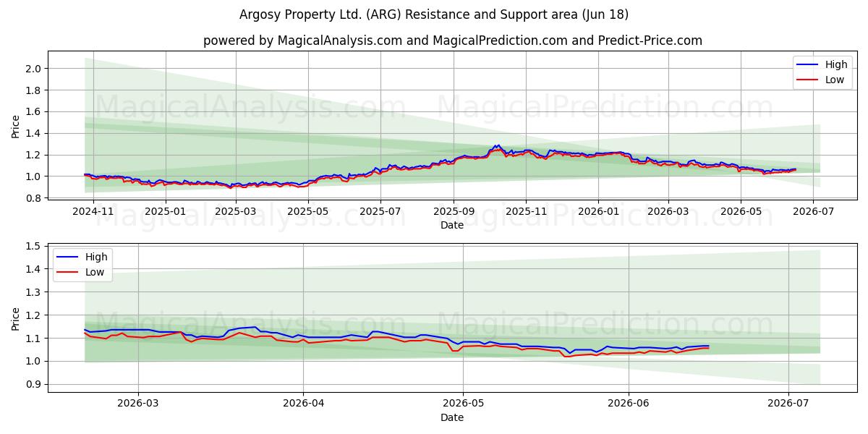Image resolution: width=868 pixels, height=434 pixels.
Task: Click the '1.6' price tick label
Action: (35, 111)
